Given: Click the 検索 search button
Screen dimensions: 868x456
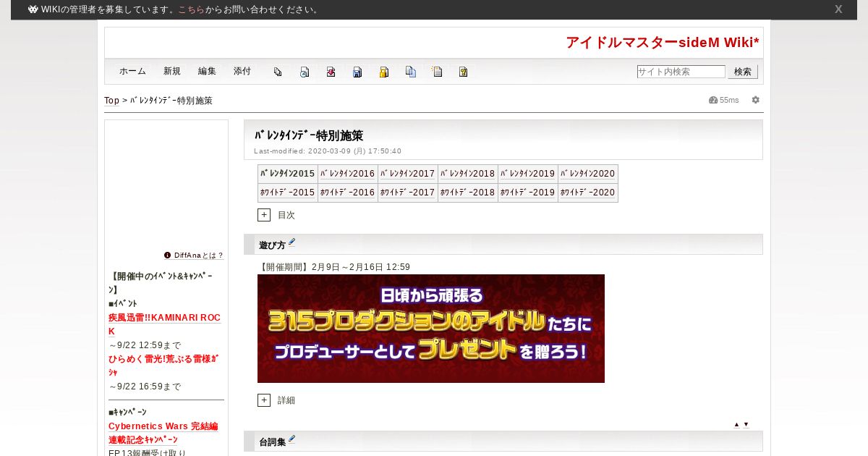Looking at the screenshot, I should pyautogui.click(x=743, y=72).
